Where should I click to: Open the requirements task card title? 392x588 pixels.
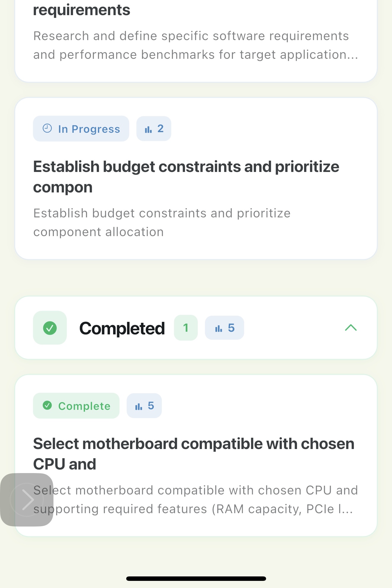82,10
